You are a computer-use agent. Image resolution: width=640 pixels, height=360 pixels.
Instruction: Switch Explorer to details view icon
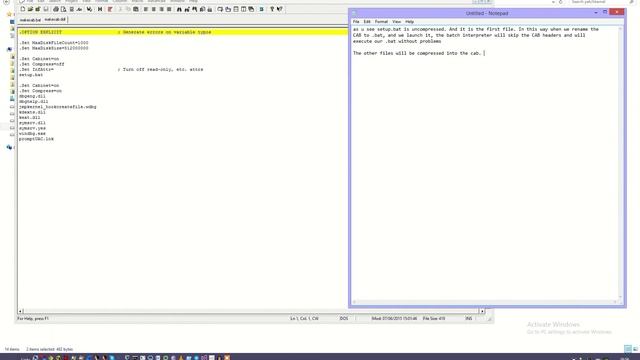point(628,349)
